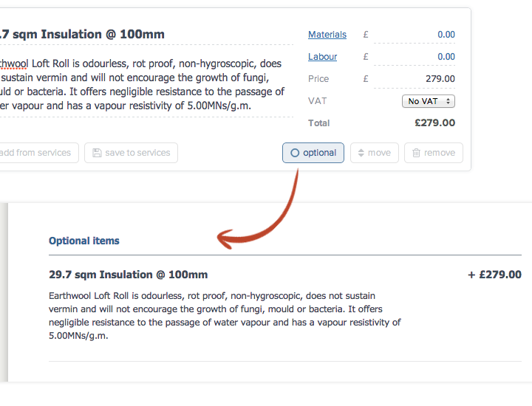Screen dimensions: 532x406
Task: Toggle the optional item button
Action: pyautogui.click(x=313, y=153)
